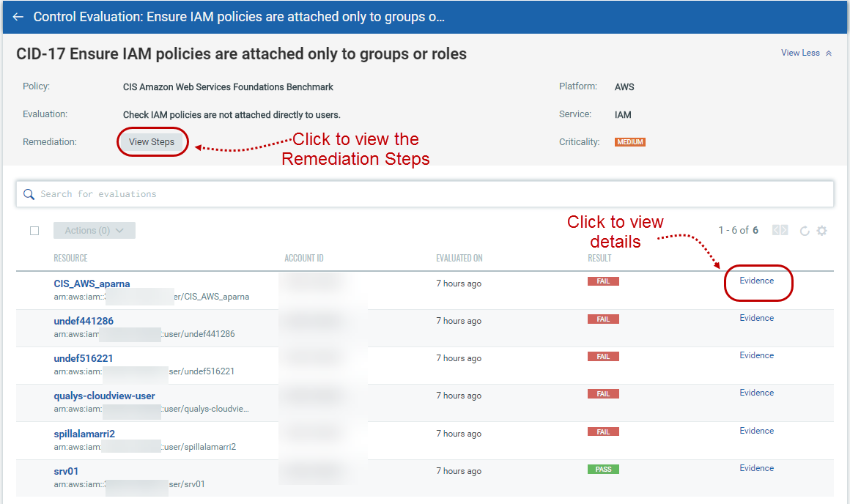Click '7 hours ago' in srv01 row
Image resolution: width=850 pixels, height=504 pixels.
click(459, 471)
